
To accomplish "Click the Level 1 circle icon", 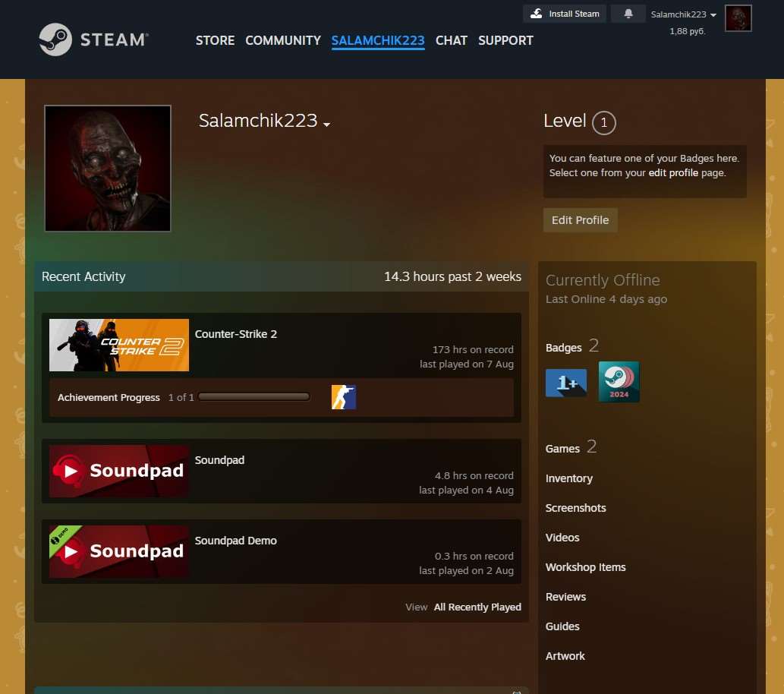I will tap(603, 122).
